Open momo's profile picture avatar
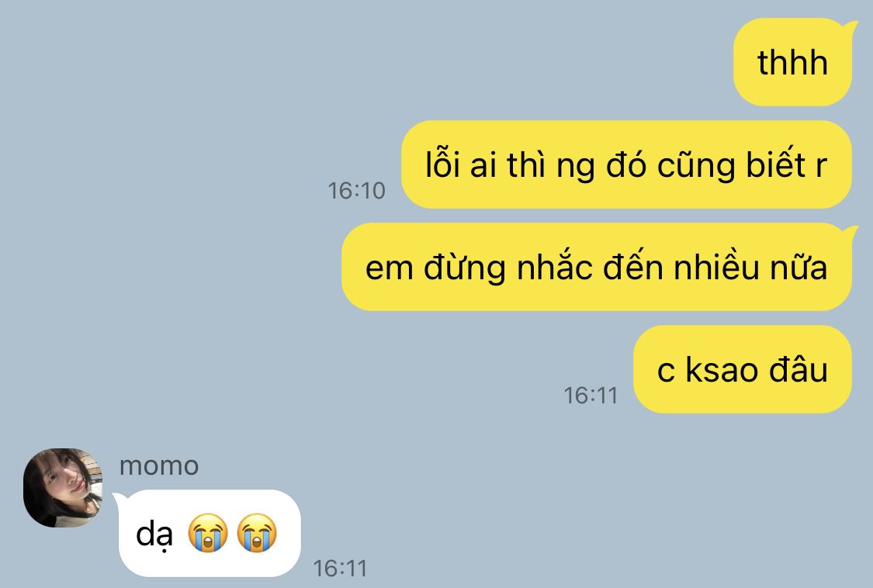Viewport: 873px width, 588px height. (63, 488)
